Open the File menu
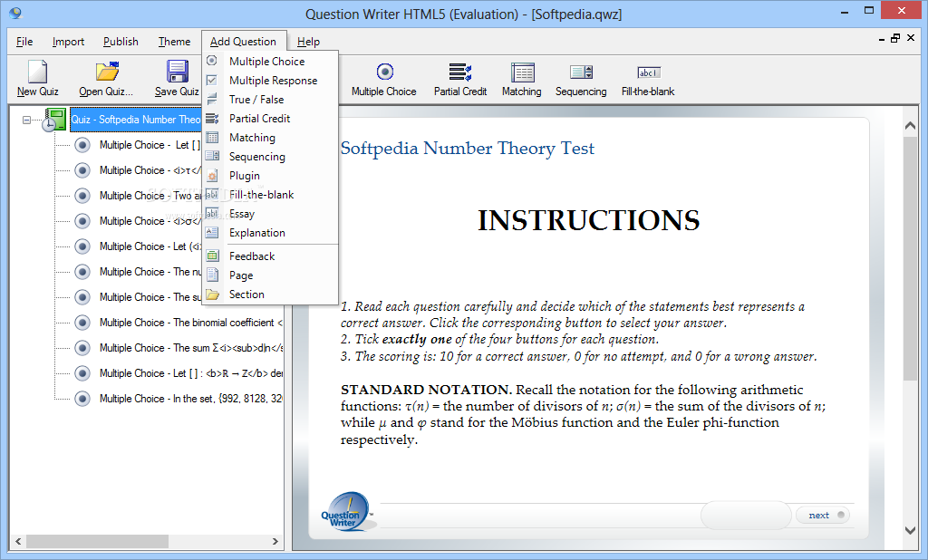This screenshot has height=560, width=928. [x=24, y=42]
